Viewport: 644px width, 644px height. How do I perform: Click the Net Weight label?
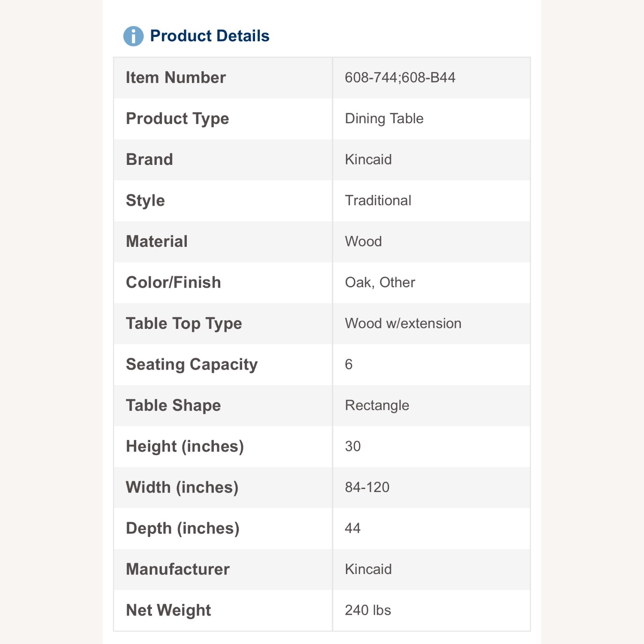tap(168, 610)
